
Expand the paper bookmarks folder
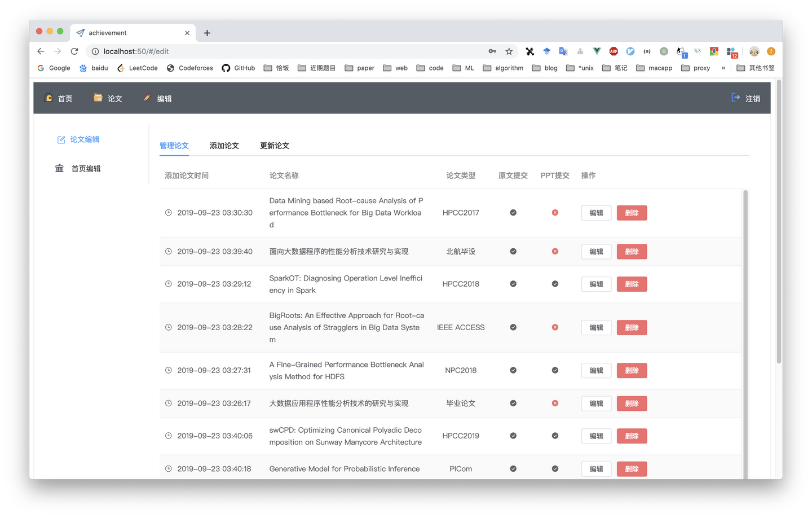click(359, 68)
